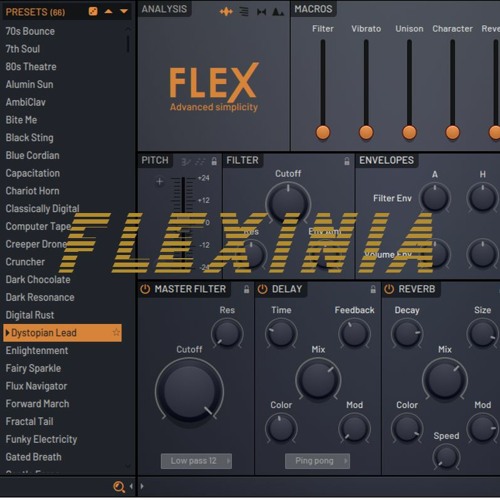Click the Reverb Mix knob
The image size is (500, 500).
click(x=445, y=379)
